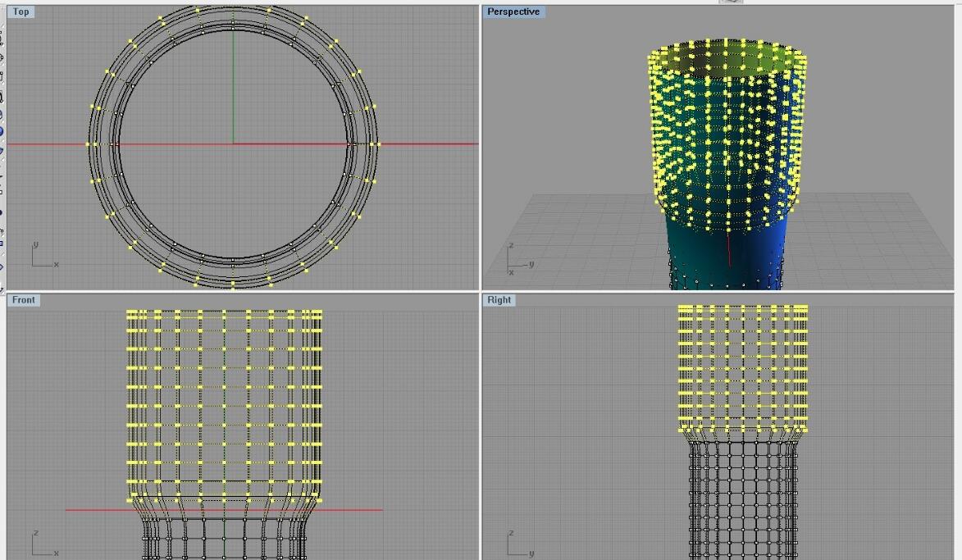Select the Perspective viewport title label
This screenshot has width=962, height=560.
(513, 11)
